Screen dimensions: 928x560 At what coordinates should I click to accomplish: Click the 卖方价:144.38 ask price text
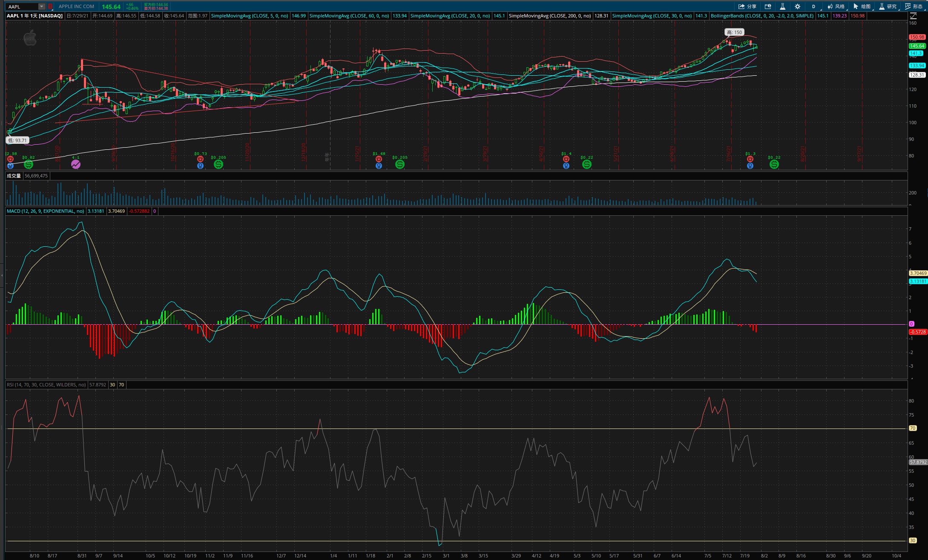click(156, 9)
